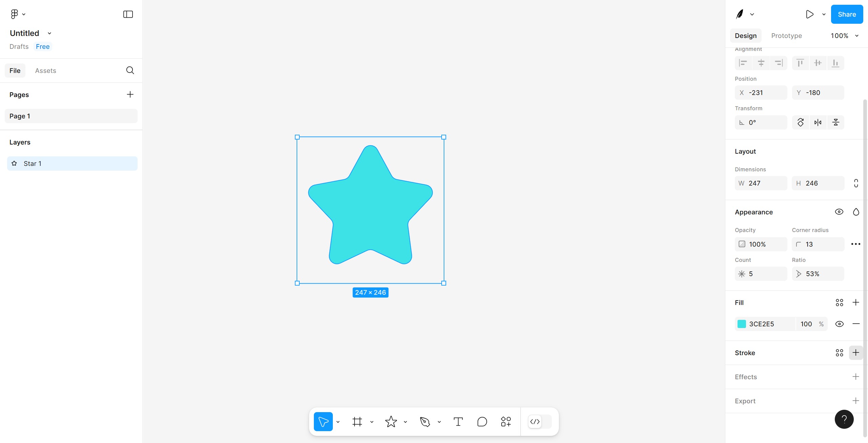This screenshot has width=868, height=443.
Task: Switch to the Prototype tab
Action: 786,36
